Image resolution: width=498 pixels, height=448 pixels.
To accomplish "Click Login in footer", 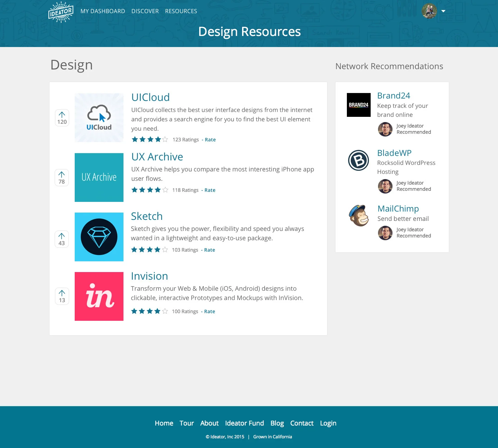I will [x=328, y=423].
